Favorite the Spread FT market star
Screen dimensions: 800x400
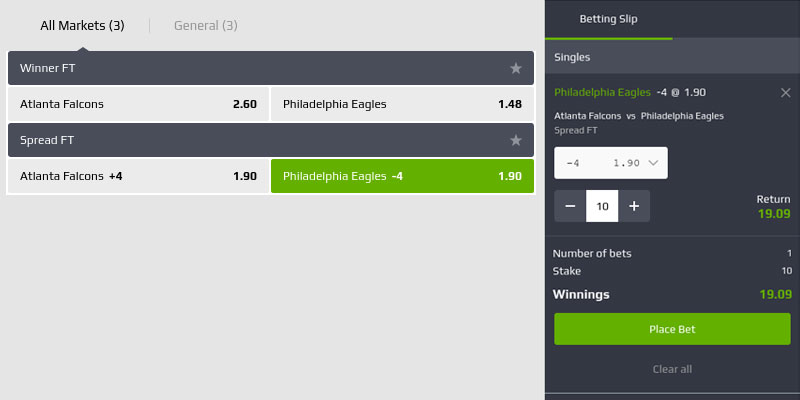[516, 140]
